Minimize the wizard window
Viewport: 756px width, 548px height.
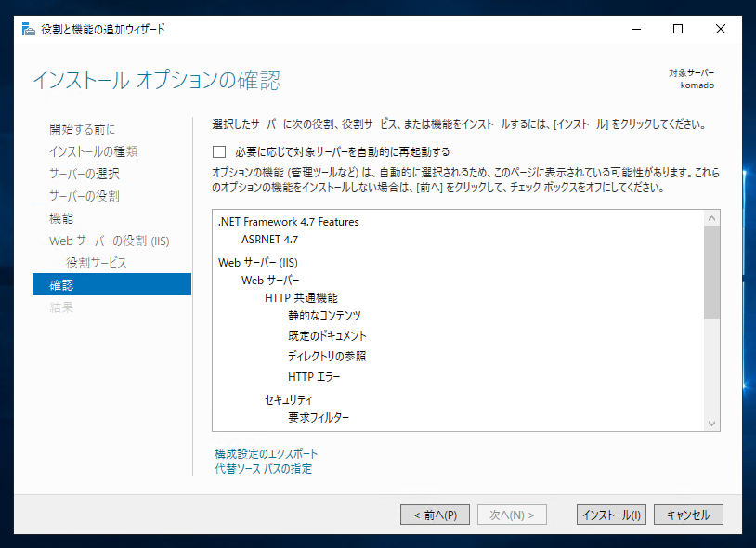coord(636,29)
